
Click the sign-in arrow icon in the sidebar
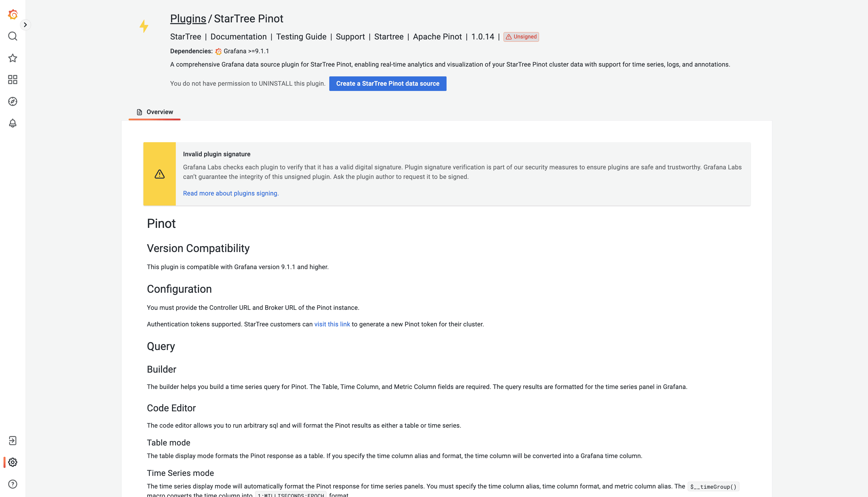13,441
